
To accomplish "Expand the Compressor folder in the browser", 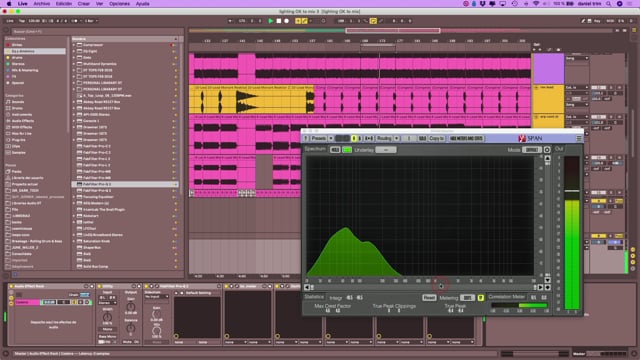I will (x=74, y=45).
